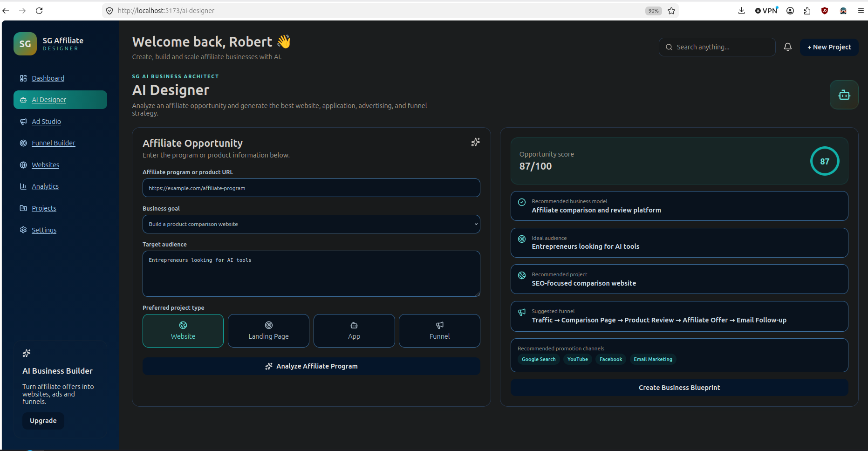Click the 'Entrepreneurs looking for AI tools' result text

[586, 246]
